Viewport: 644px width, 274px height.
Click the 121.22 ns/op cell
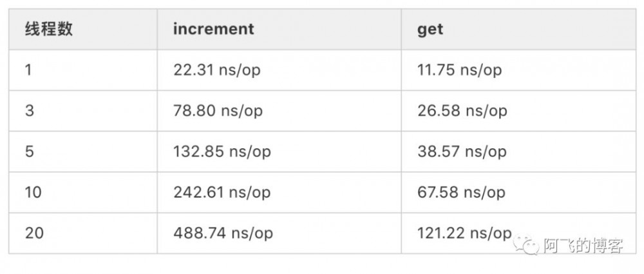point(464,233)
